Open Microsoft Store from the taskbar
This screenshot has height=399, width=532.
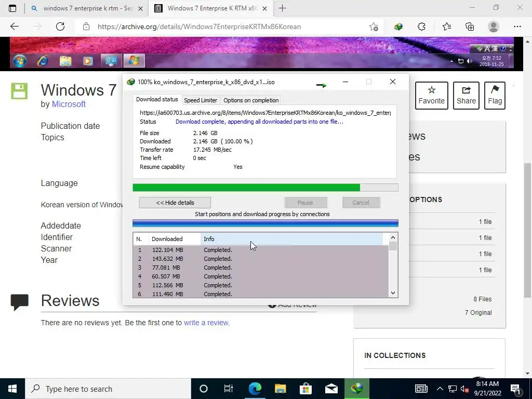305,389
